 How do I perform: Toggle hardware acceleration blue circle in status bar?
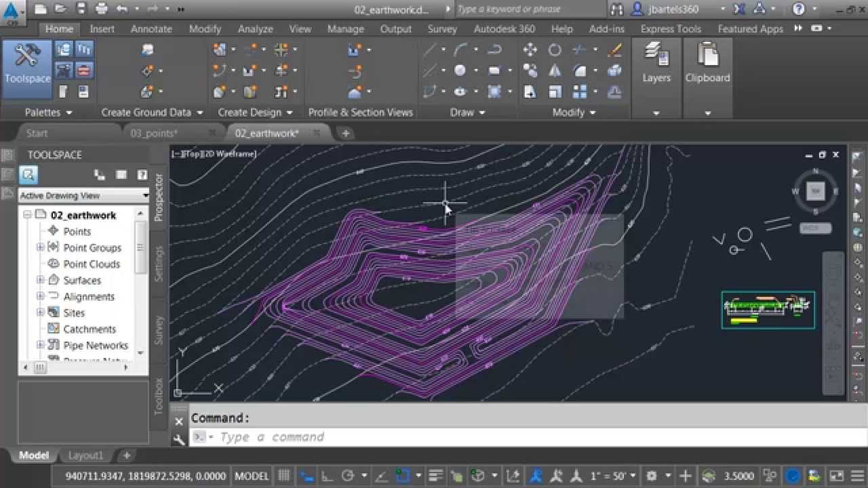pyautogui.click(x=793, y=476)
